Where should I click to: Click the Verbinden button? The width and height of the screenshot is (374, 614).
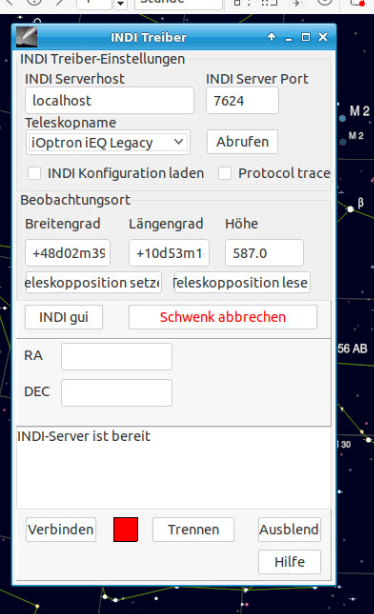(x=61, y=530)
